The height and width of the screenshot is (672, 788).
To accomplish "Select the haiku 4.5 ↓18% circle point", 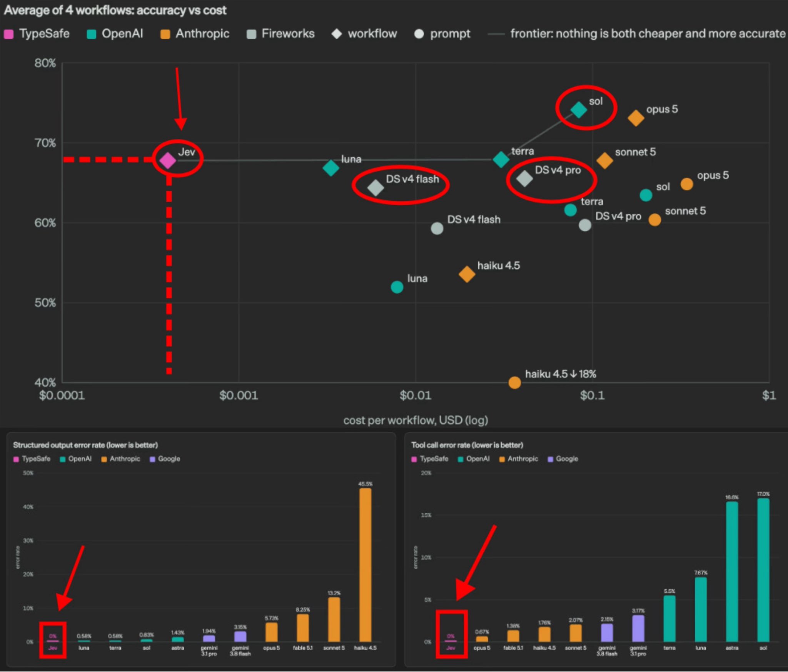I will [514, 382].
